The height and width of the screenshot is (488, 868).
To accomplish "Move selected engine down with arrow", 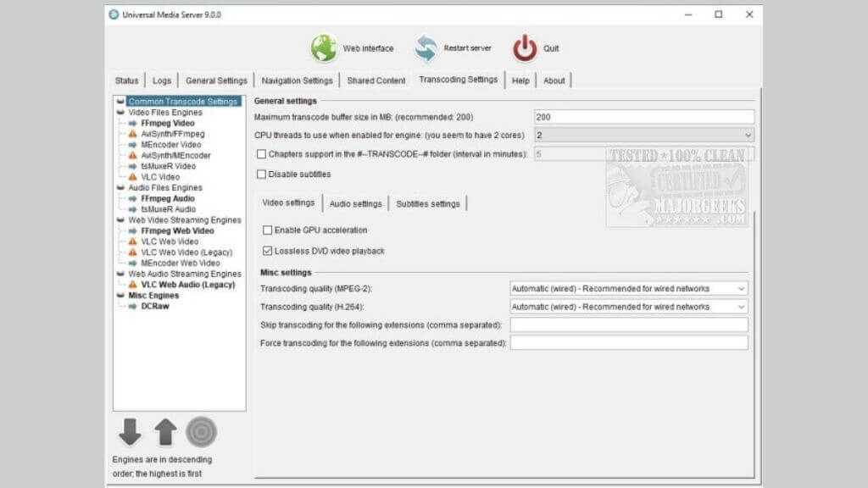I will (130, 432).
